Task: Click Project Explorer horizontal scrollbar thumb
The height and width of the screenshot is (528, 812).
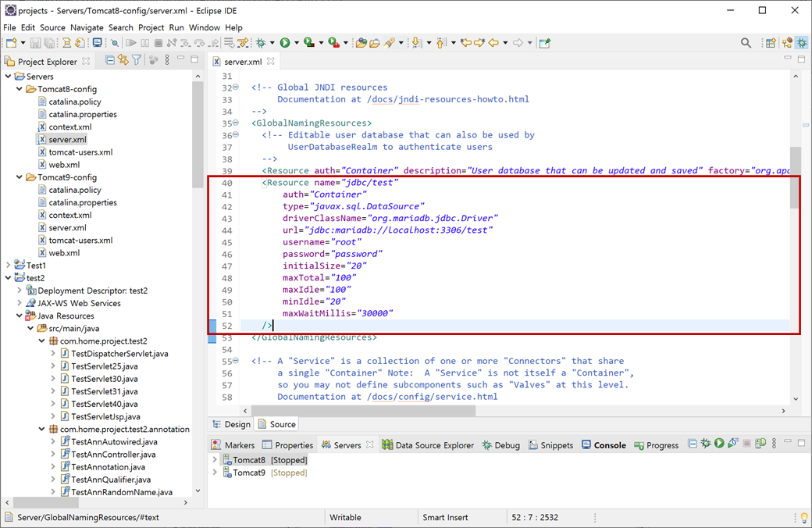Action: pos(46,502)
